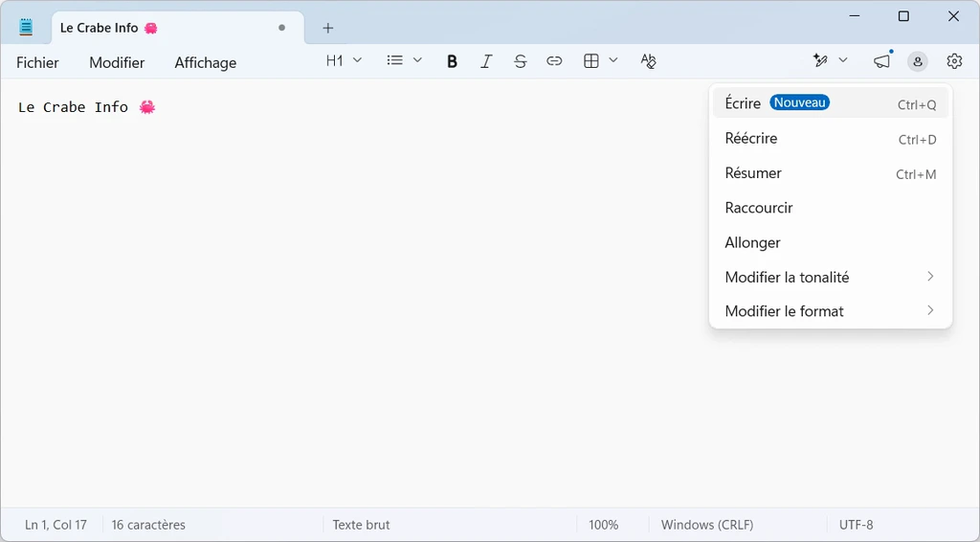Choose Réécrire in the AI menu

coord(751,139)
